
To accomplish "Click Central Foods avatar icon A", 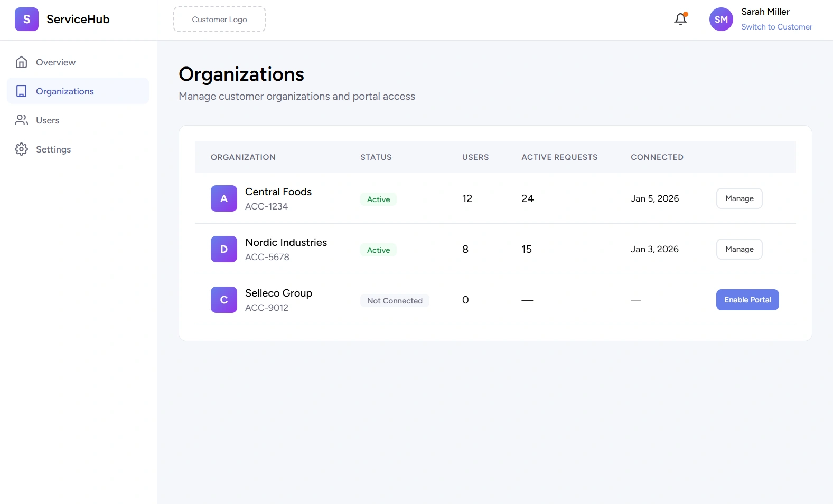I will tap(224, 198).
